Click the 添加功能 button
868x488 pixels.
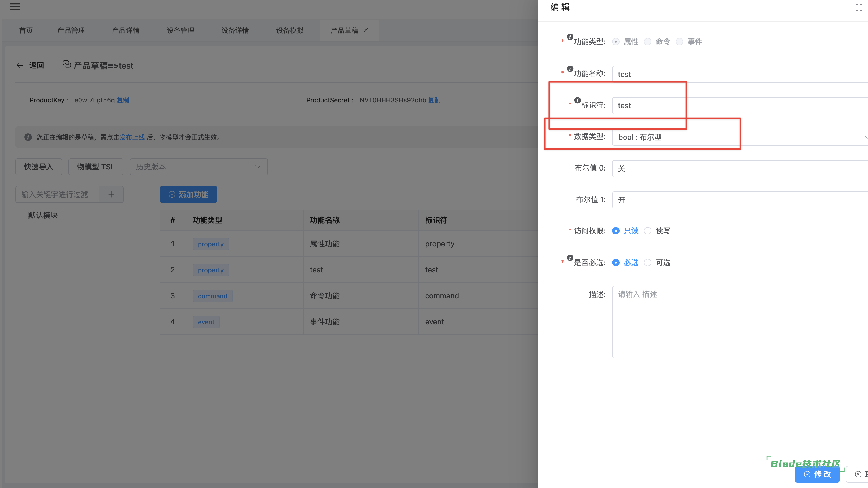[x=188, y=194]
